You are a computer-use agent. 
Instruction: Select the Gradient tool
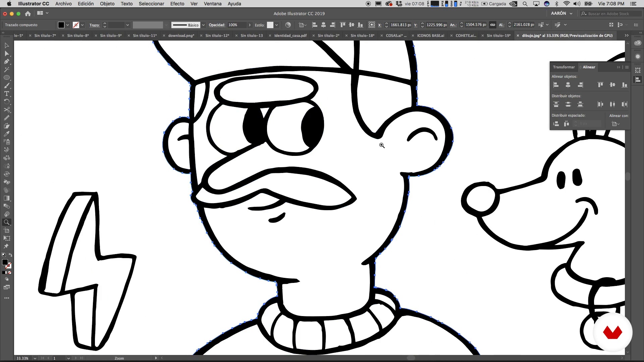(x=7, y=198)
